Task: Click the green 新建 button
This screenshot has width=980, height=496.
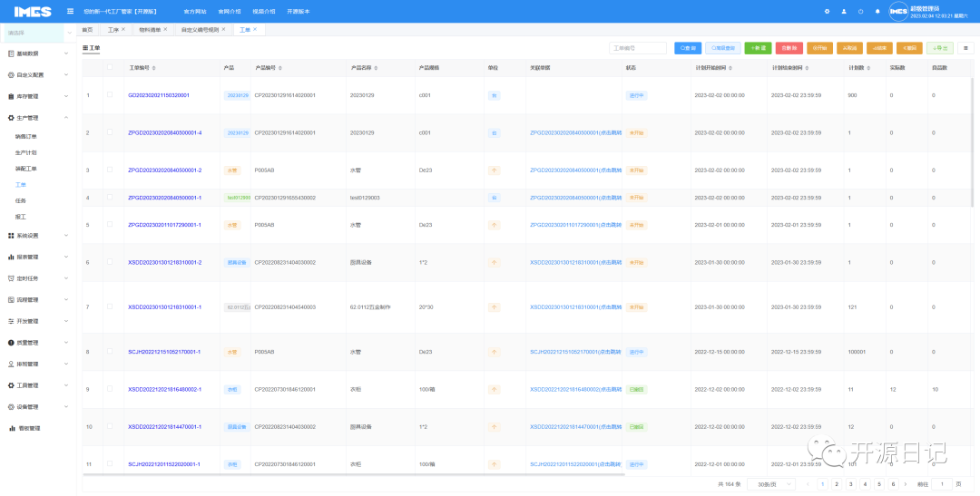Action: tap(758, 47)
